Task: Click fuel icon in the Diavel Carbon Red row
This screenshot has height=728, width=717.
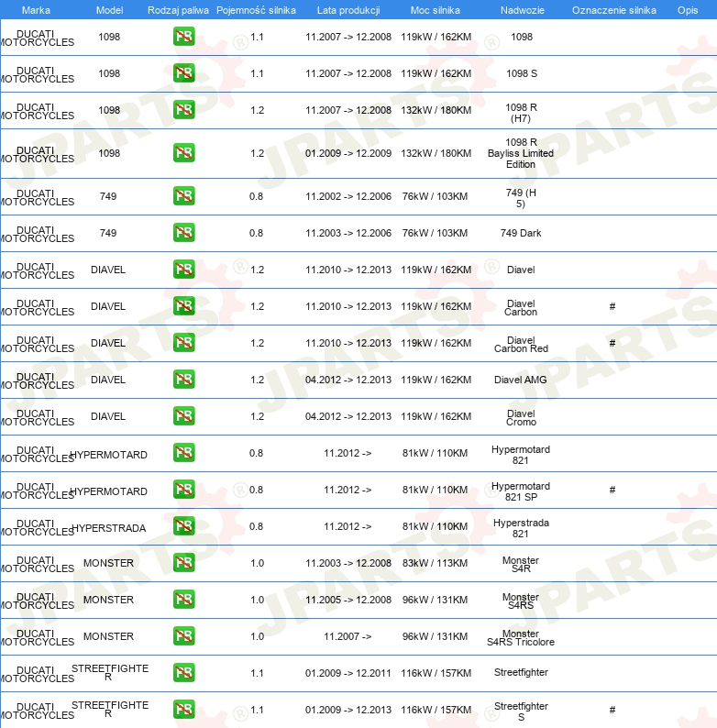Action: point(184,343)
